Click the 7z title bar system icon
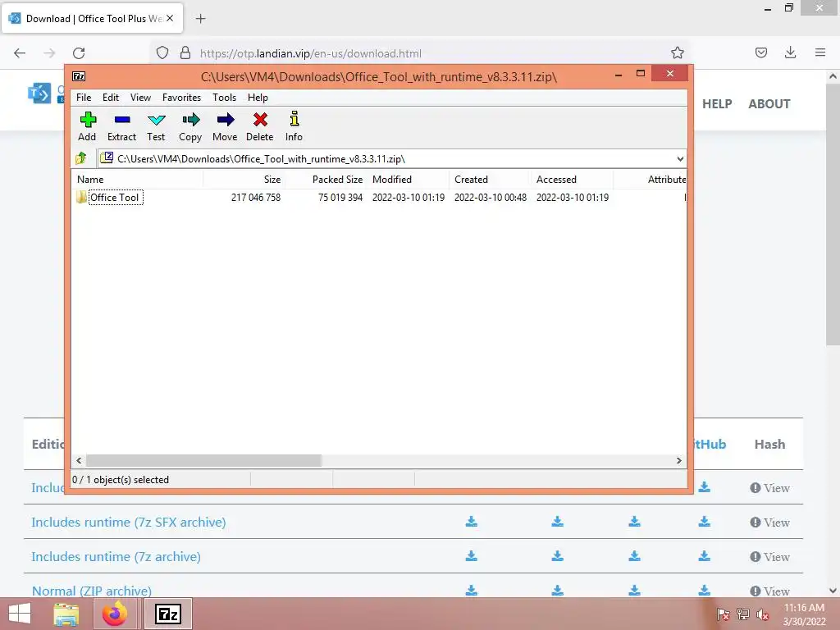This screenshot has height=630, width=840. (x=79, y=76)
